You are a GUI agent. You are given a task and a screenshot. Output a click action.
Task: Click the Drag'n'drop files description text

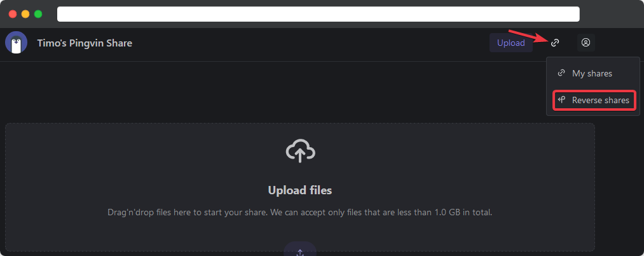300,213
